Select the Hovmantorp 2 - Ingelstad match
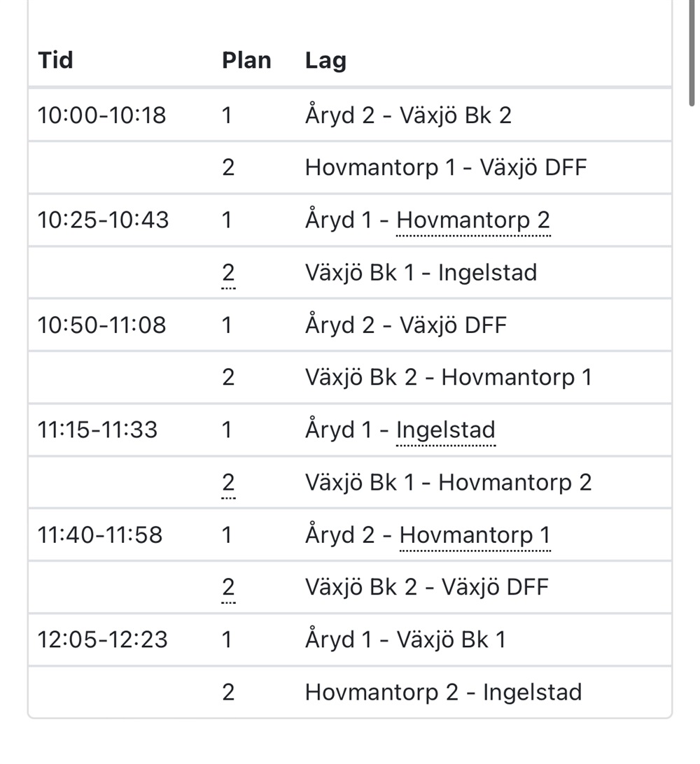700x764 pixels. (x=444, y=693)
